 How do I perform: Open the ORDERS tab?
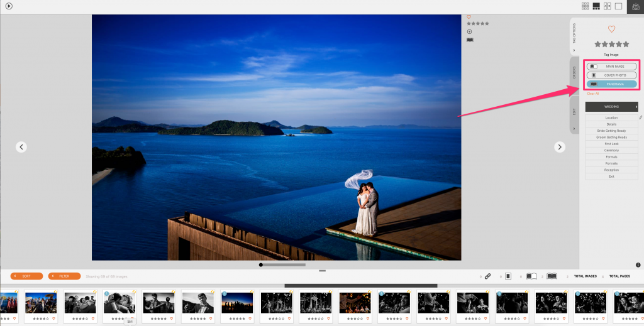pos(574,73)
